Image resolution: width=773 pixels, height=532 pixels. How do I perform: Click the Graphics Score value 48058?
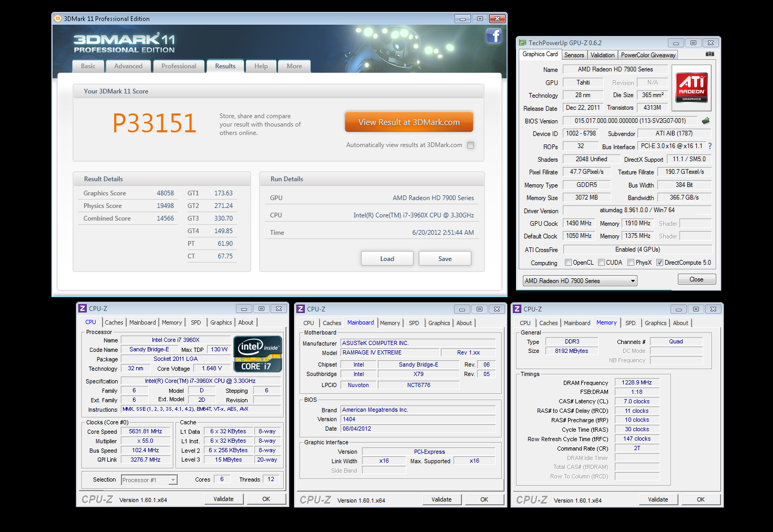[x=165, y=193]
